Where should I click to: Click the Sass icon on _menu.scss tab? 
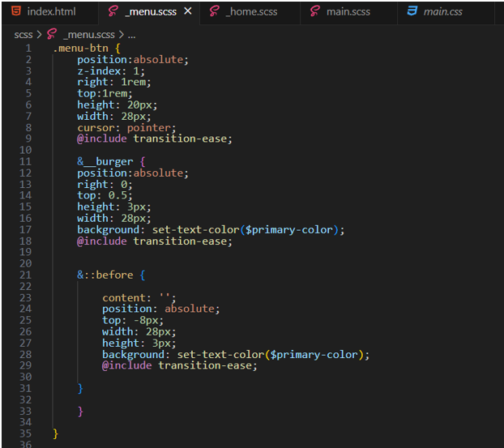tap(113, 12)
